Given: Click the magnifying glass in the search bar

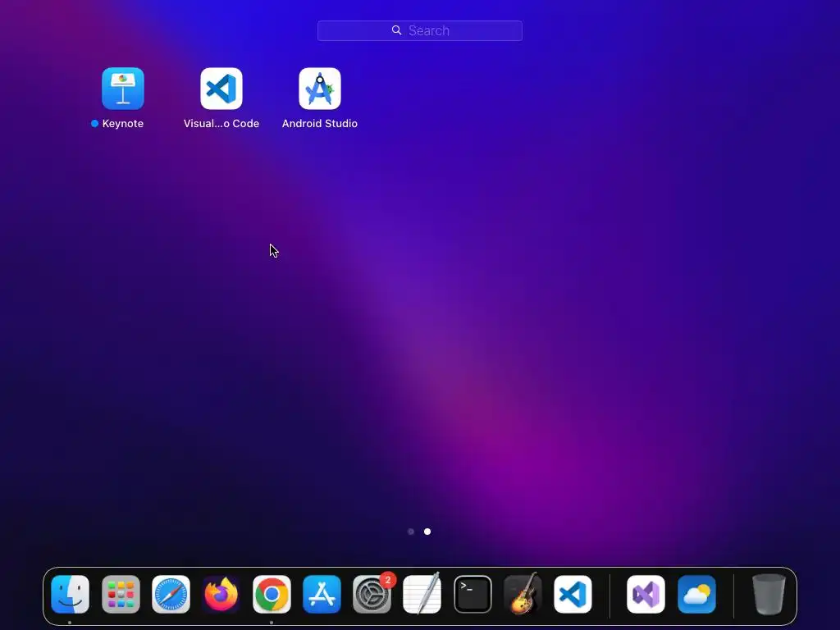Looking at the screenshot, I should pyautogui.click(x=396, y=30).
